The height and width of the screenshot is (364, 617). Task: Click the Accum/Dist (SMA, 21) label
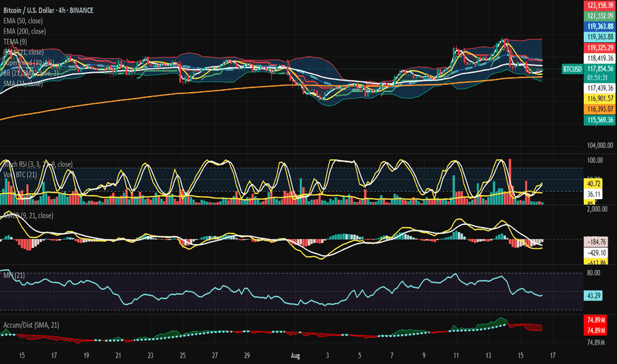(x=31, y=325)
